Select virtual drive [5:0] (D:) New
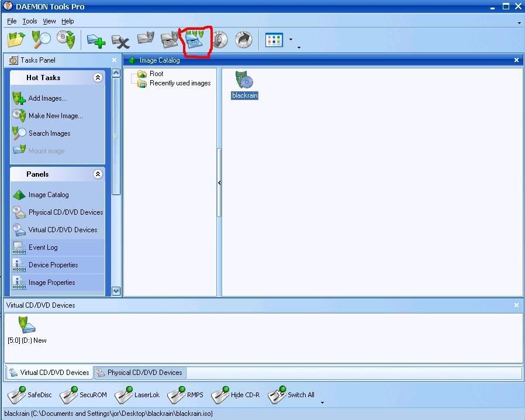The image size is (525, 420). pos(27,330)
